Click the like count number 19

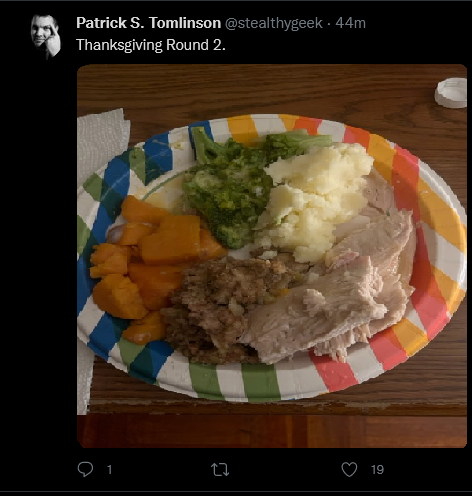377,470
